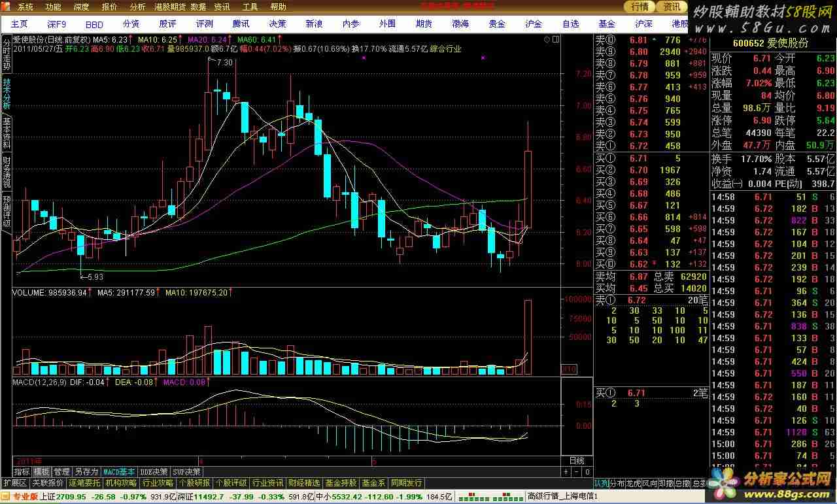Open 新浪 in the navigation bar
Image resolution: width=837 pixels, height=504 pixels.
pos(314,24)
